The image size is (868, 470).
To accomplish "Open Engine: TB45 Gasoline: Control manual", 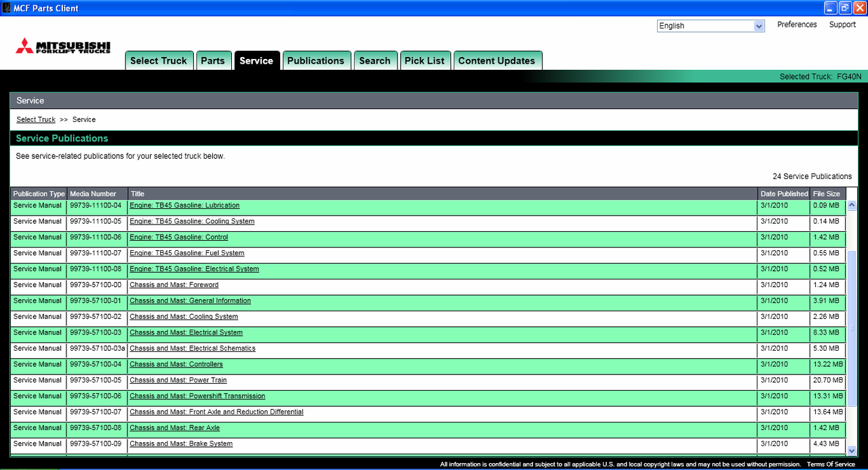I will point(179,237).
